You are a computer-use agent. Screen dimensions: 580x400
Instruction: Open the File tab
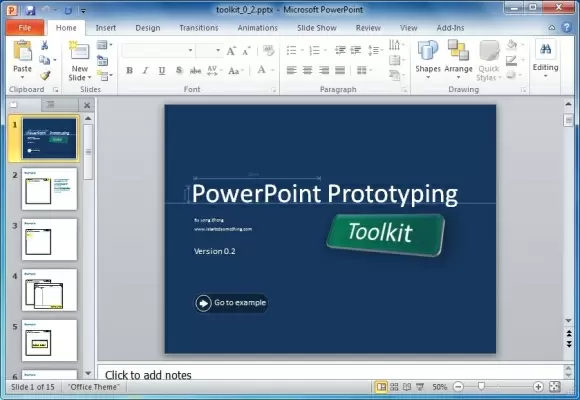[x=25, y=28]
